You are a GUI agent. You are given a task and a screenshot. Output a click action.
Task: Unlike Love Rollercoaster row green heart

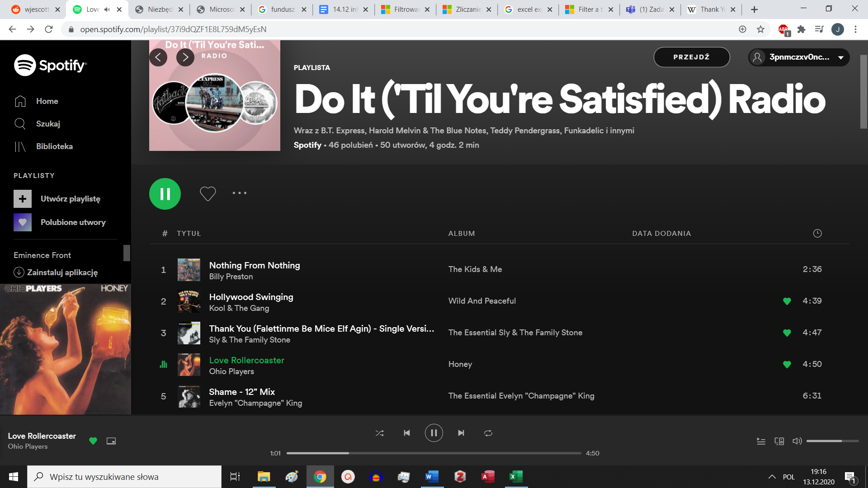pos(787,365)
